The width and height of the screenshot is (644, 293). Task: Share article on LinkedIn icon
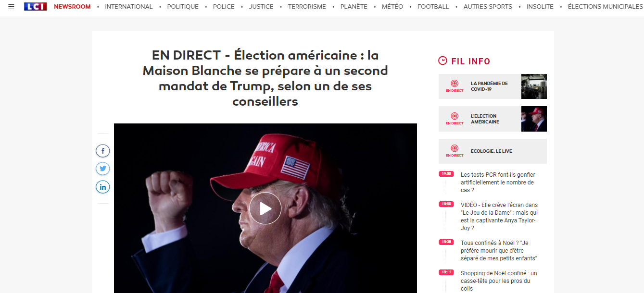103,186
